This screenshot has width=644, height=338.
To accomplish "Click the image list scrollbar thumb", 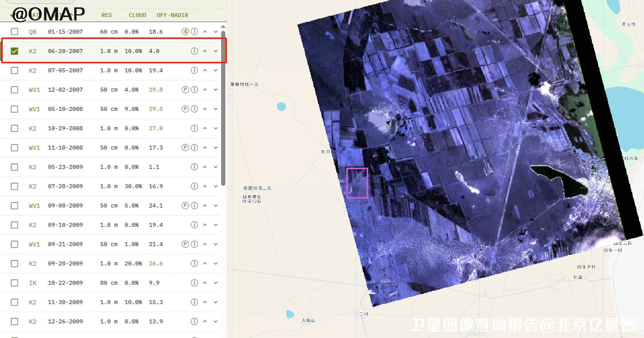I will click(223, 108).
